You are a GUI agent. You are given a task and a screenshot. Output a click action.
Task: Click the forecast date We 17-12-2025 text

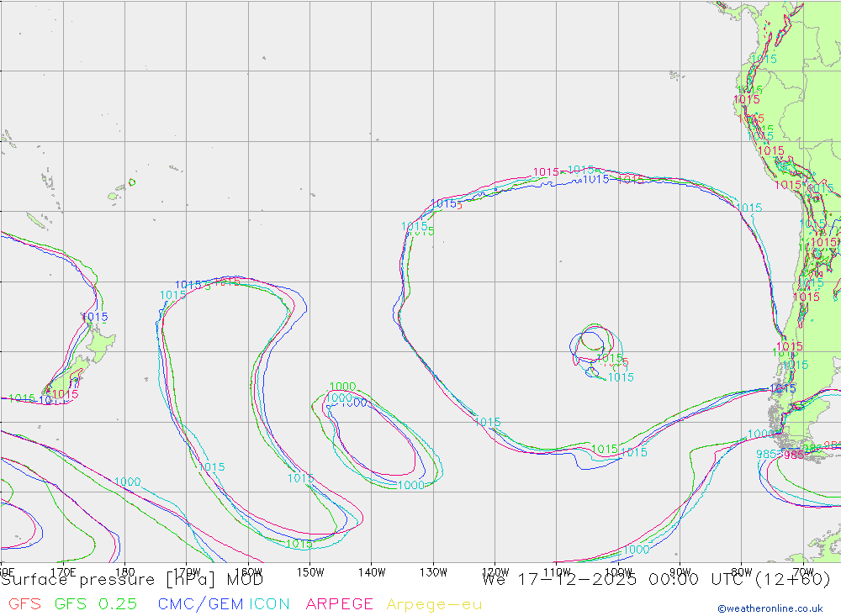560,580
